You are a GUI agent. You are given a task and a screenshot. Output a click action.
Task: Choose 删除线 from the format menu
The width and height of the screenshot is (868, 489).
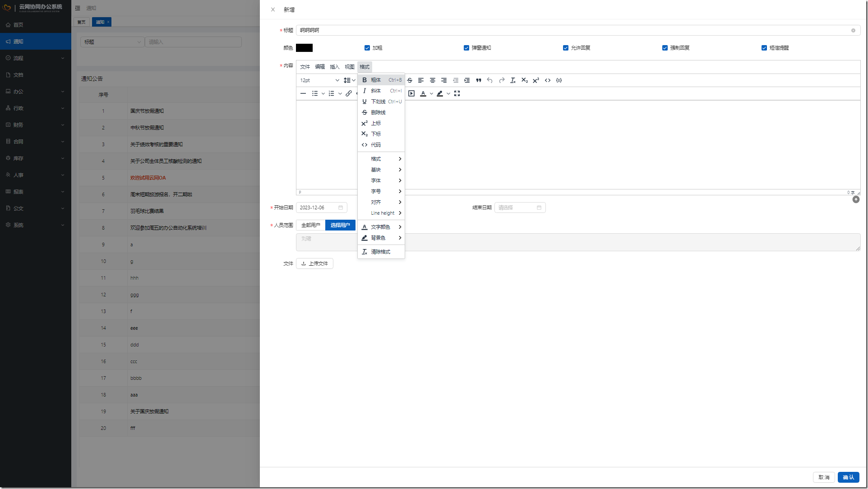click(x=381, y=112)
